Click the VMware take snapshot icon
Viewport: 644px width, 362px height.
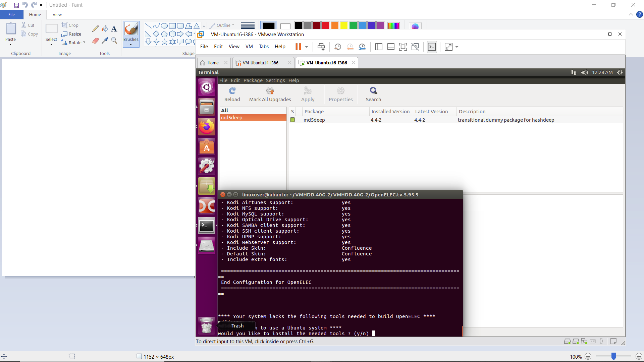pyautogui.click(x=338, y=47)
